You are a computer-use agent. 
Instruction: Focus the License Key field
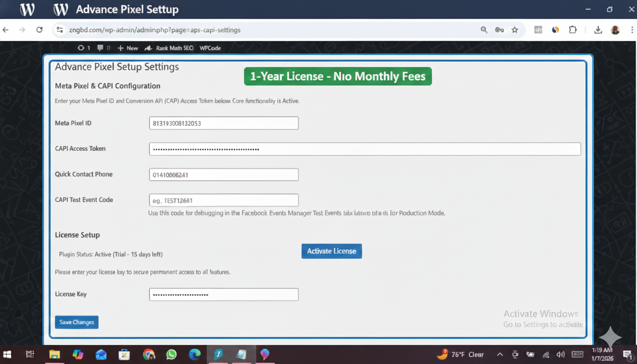tap(224, 294)
